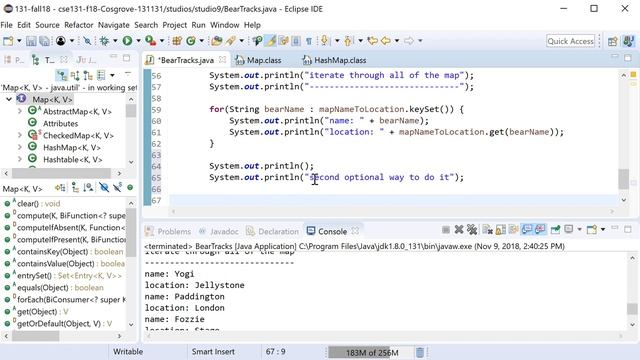Open the Java perspective icon at top right

point(629,41)
